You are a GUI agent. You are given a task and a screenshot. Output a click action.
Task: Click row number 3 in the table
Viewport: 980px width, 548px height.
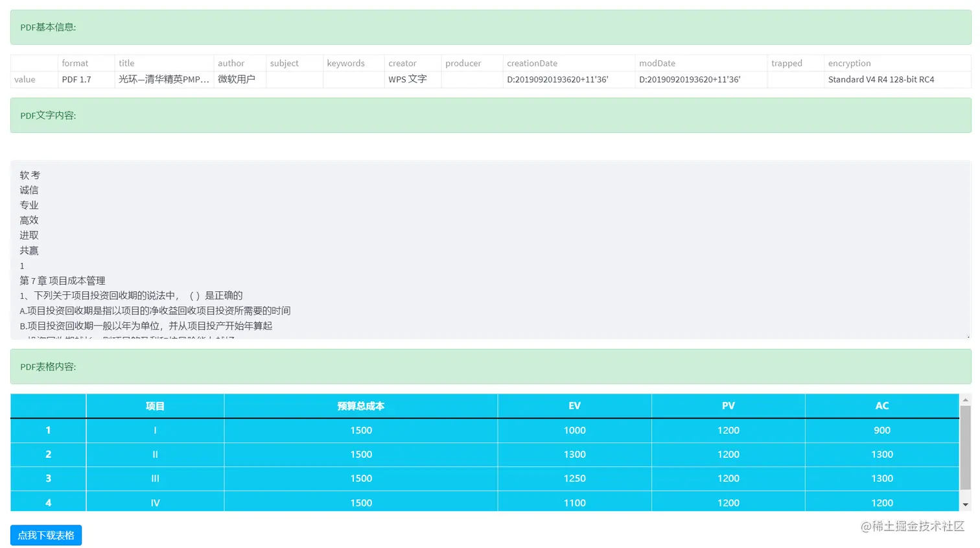(x=48, y=479)
